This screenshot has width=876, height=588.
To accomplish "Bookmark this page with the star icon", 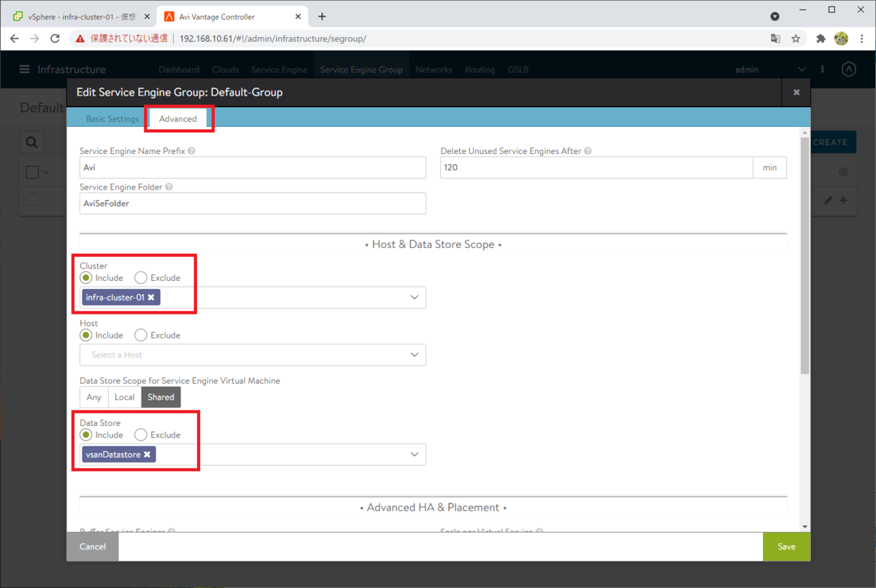I will (796, 39).
